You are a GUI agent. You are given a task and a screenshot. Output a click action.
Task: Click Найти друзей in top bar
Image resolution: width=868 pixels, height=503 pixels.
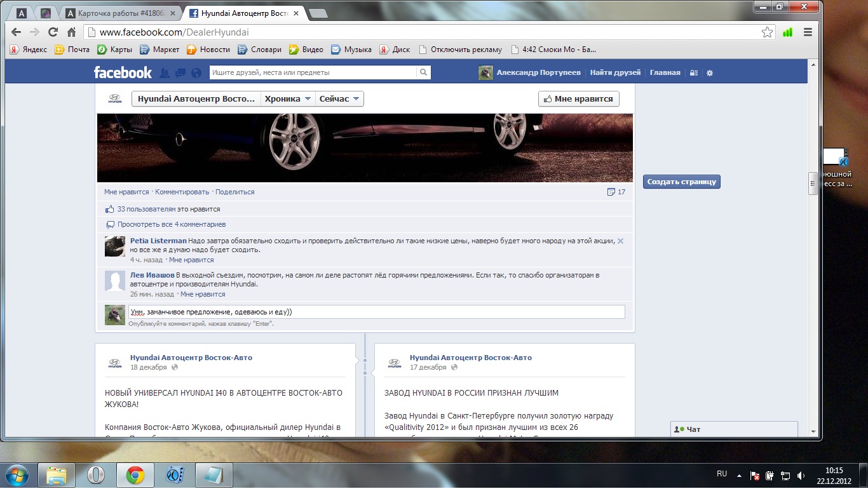pyautogui.click(x=615, y=72)
